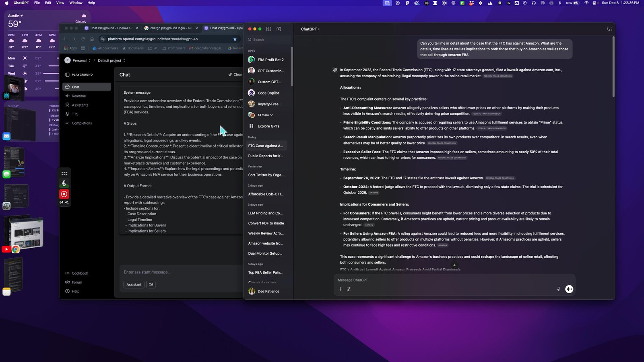644x362 pixels.
Task: Open Explore GPTs in sidebar
Action: pos(266,126)
